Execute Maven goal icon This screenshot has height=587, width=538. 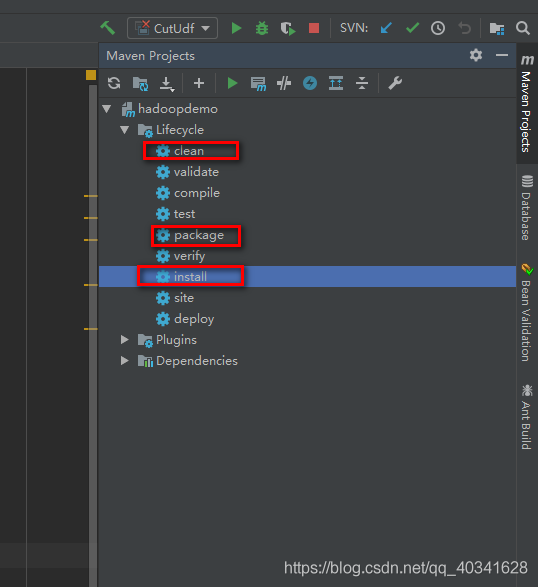(x=258, y=84)
